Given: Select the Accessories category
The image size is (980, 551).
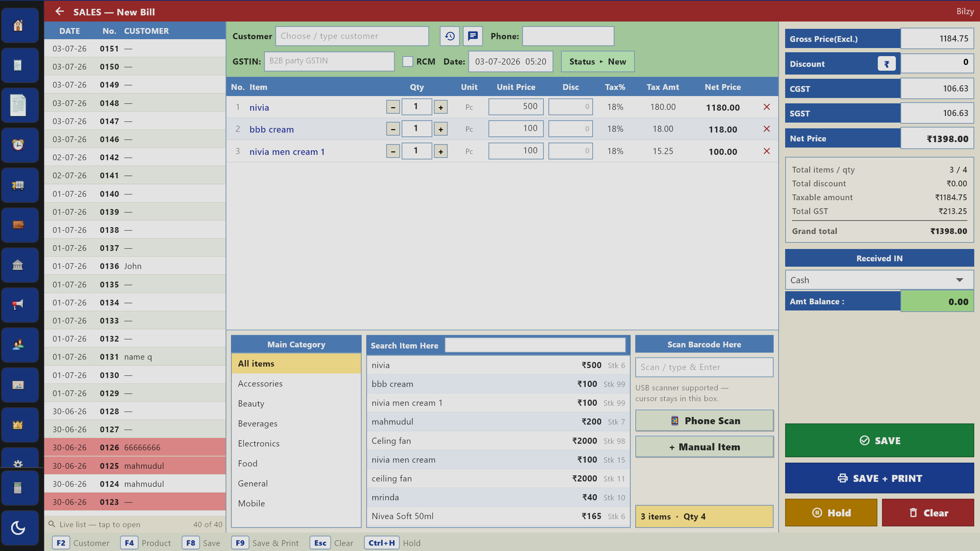Looking at the screenshot, I should (x=296, y=383).
